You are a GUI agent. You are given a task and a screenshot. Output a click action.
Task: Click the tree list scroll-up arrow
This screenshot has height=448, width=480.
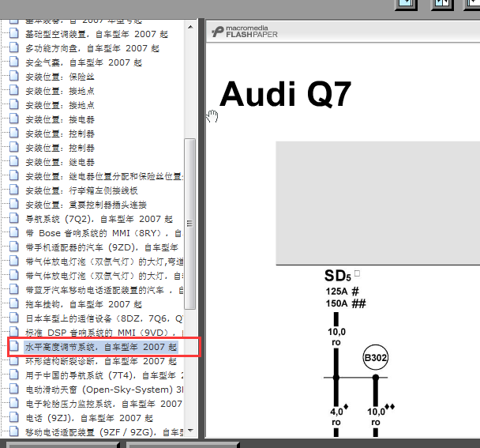coord(190,27)
